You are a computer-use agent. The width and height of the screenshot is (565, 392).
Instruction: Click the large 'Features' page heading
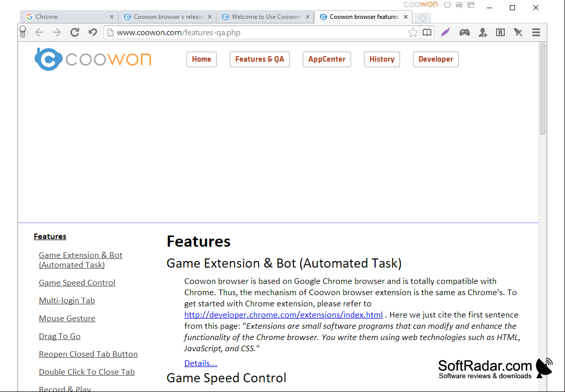[x=199, y=241]
